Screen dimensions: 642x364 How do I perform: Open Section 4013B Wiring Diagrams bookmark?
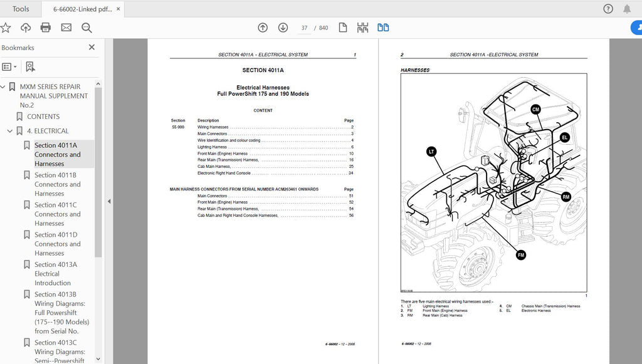pos(61,313)
